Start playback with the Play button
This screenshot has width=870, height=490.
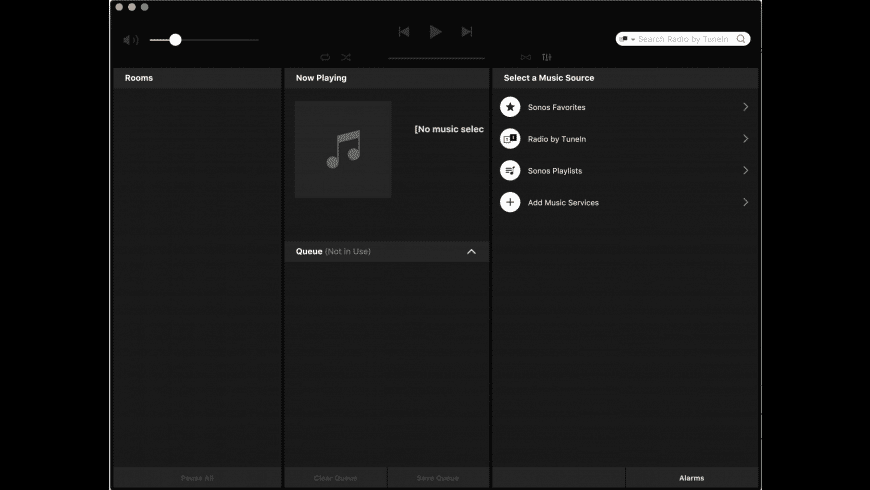pyautogui.click(x=436, y=32)
